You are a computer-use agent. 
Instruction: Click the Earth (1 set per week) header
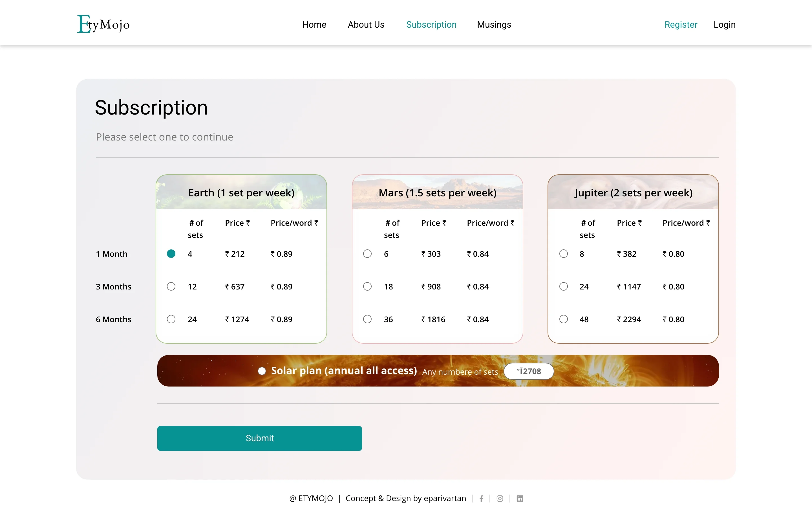point(241,192)
